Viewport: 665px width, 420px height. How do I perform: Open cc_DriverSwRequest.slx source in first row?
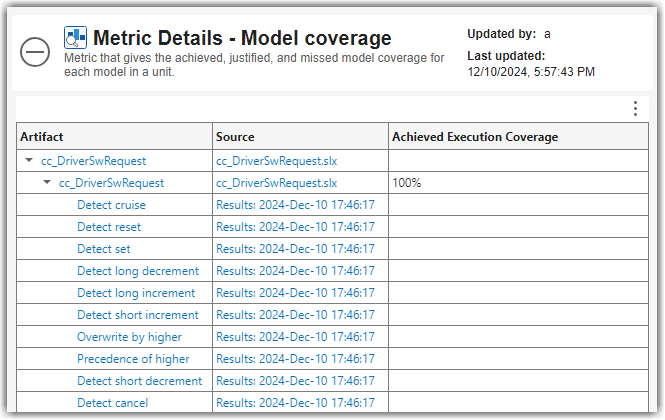coord(277,161)
